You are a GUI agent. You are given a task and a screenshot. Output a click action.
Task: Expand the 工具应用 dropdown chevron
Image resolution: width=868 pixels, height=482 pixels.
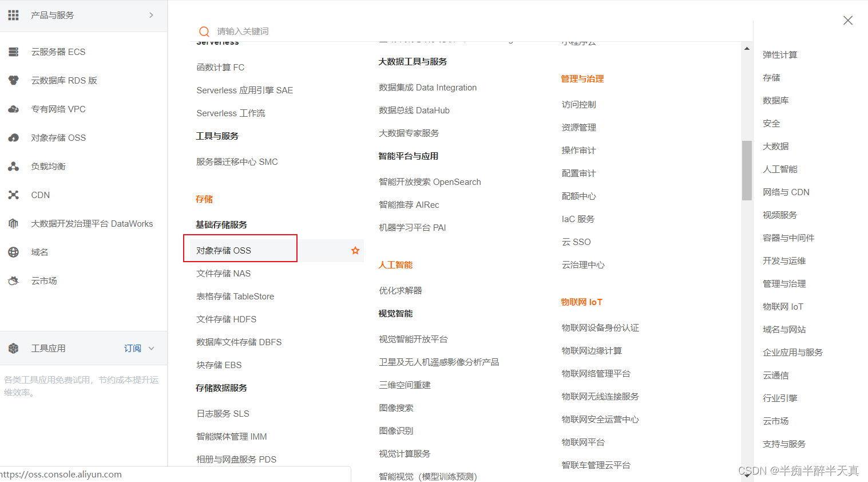(x=152, y=348)
